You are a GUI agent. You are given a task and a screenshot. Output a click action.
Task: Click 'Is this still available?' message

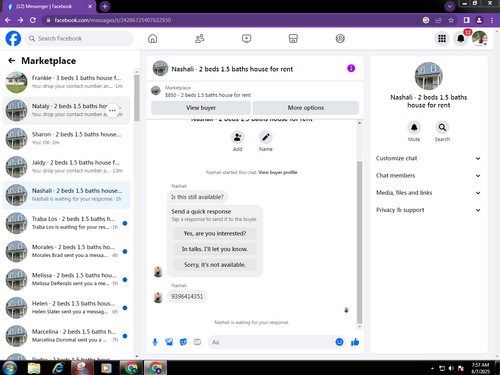tap(197, 197)
